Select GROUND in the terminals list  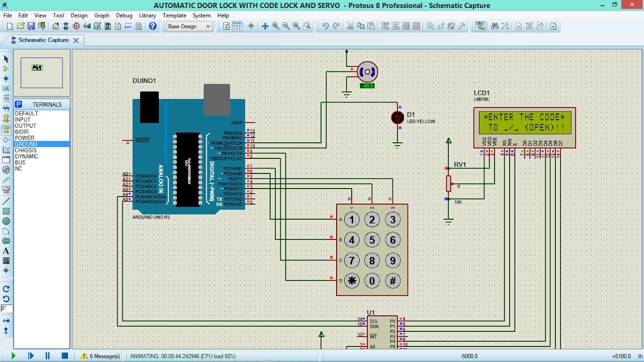42,144
